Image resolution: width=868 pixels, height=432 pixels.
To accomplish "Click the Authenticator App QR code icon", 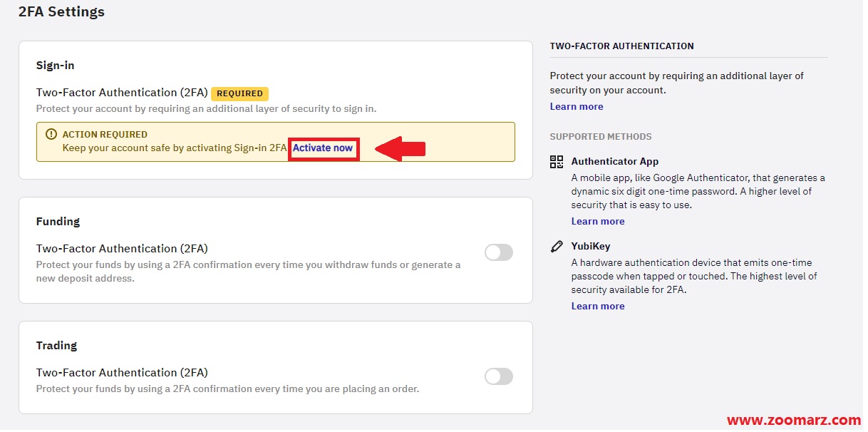I will [x=557, y=162].
